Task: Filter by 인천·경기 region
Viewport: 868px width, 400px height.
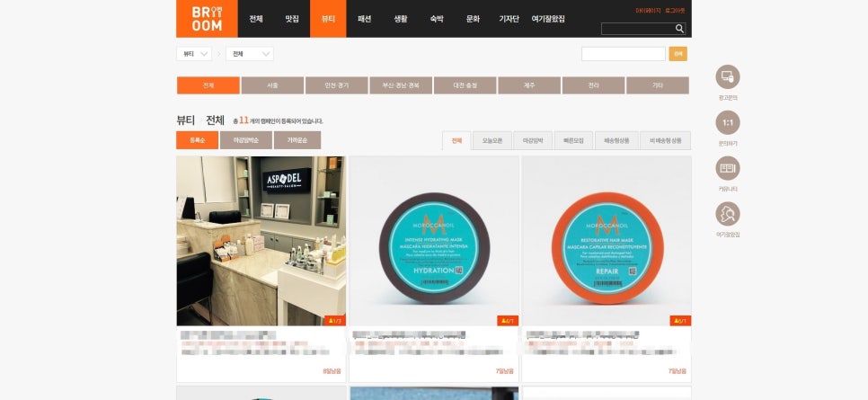Action: coord(337,85)
